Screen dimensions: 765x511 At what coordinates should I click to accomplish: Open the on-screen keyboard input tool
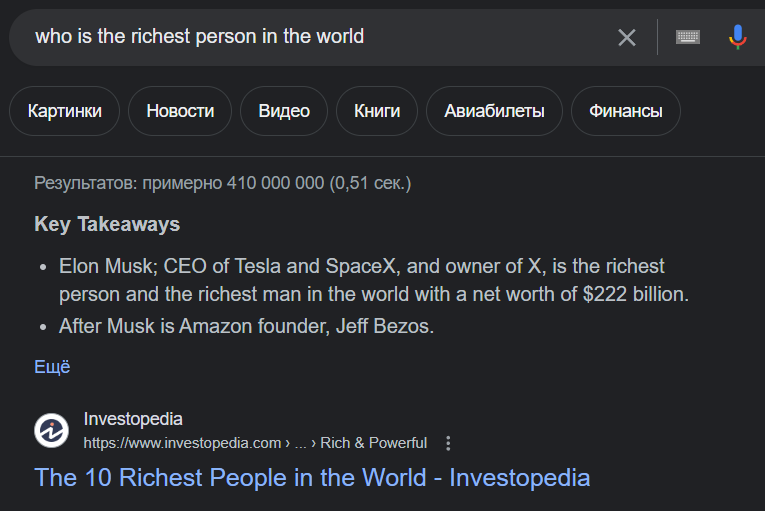688,38
